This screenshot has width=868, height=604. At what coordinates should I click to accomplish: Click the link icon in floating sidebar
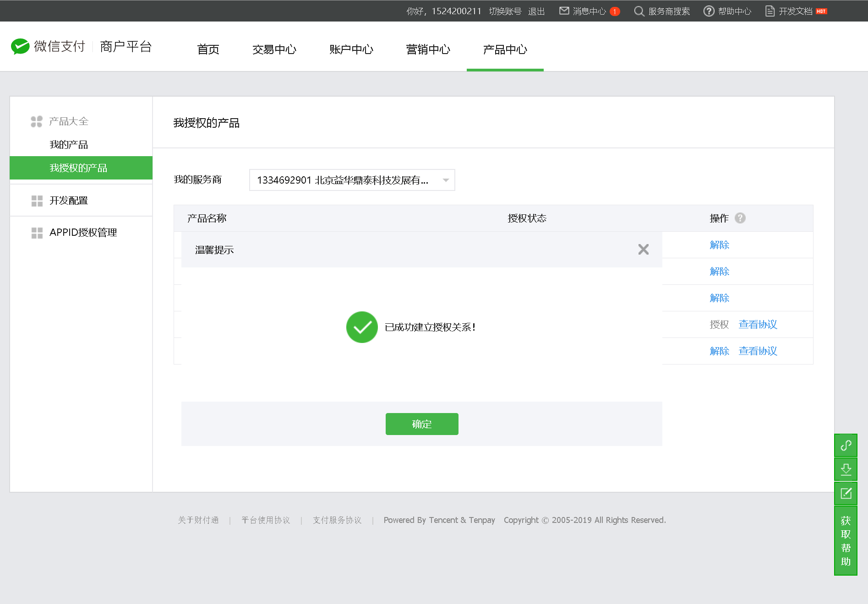846,445
